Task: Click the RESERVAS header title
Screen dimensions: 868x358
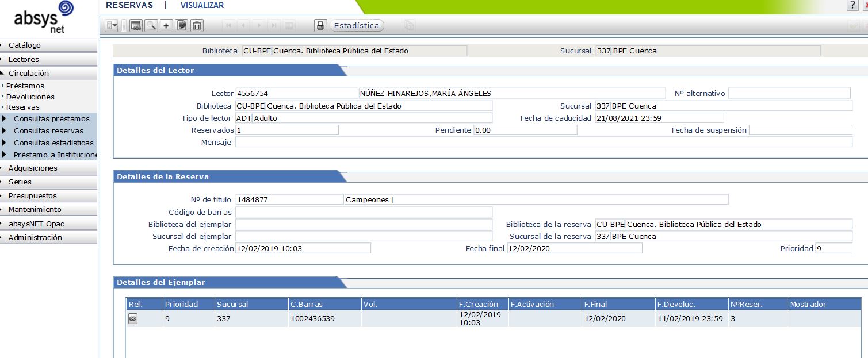Action: pos(129,5)
